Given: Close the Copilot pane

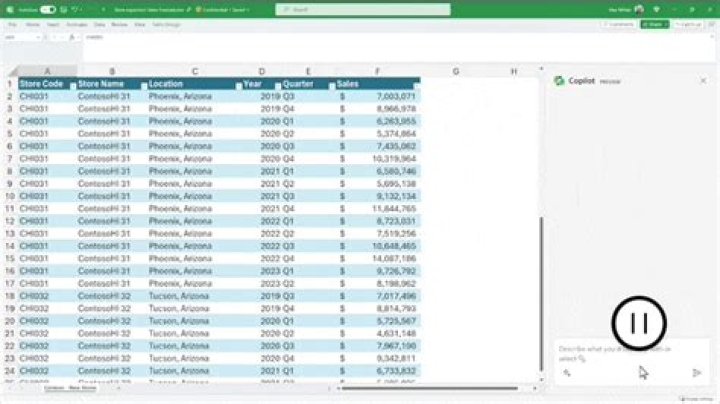Looking at the screenshot, I should coord(703,81).
